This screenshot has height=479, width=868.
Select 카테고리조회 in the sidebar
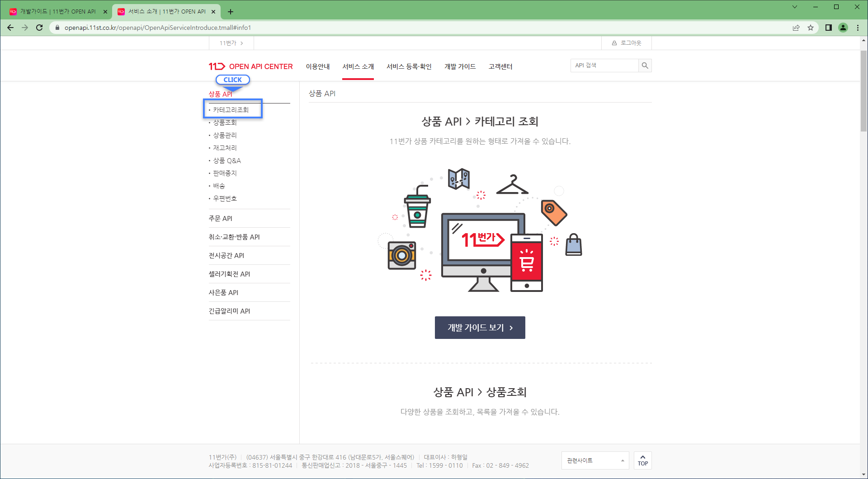(x=231, y=110)
